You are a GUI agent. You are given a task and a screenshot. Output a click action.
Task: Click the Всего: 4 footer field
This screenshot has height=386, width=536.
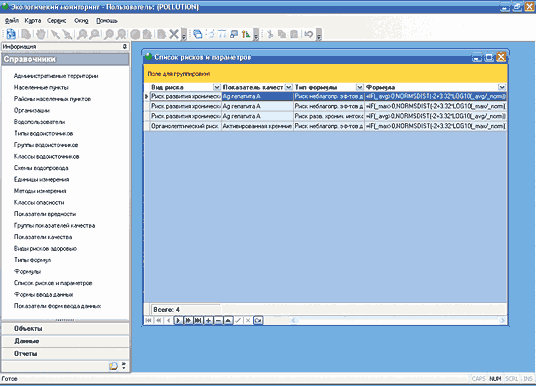186,309
